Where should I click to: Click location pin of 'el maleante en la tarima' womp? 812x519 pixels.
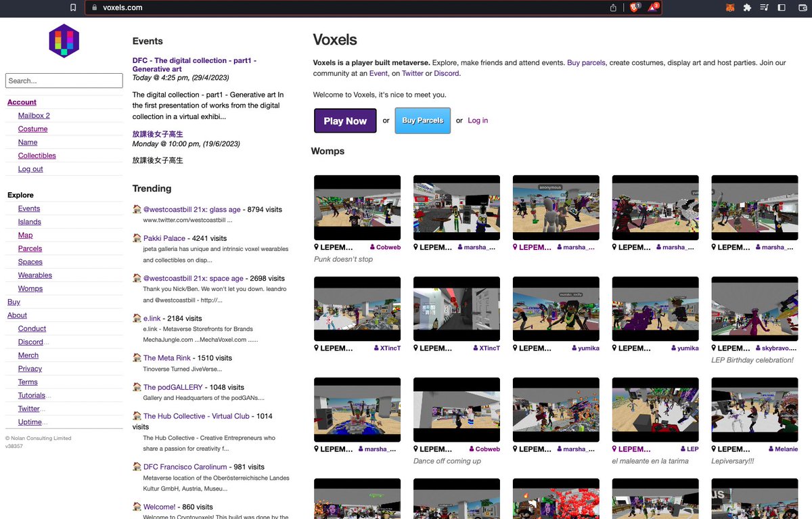tap(615, 449)
